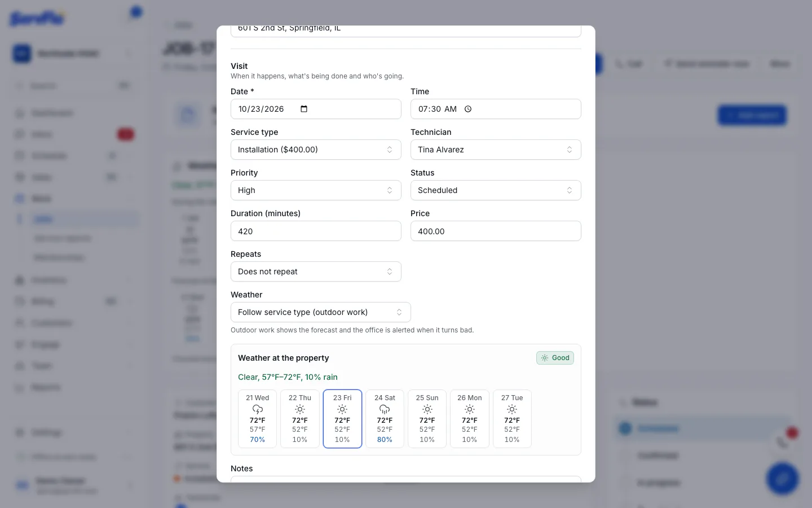812x508 pixels.
Task: Select the 21 Wed forecast card
Action: (x=258, y=419)
